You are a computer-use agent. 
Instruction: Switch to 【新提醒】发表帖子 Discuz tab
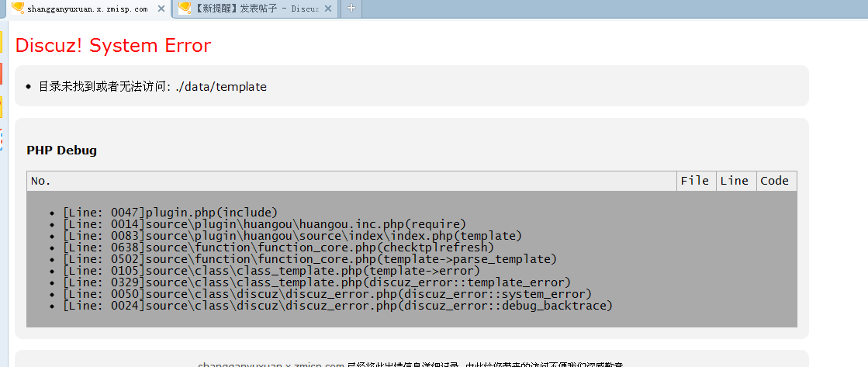(x=256, y=9)
